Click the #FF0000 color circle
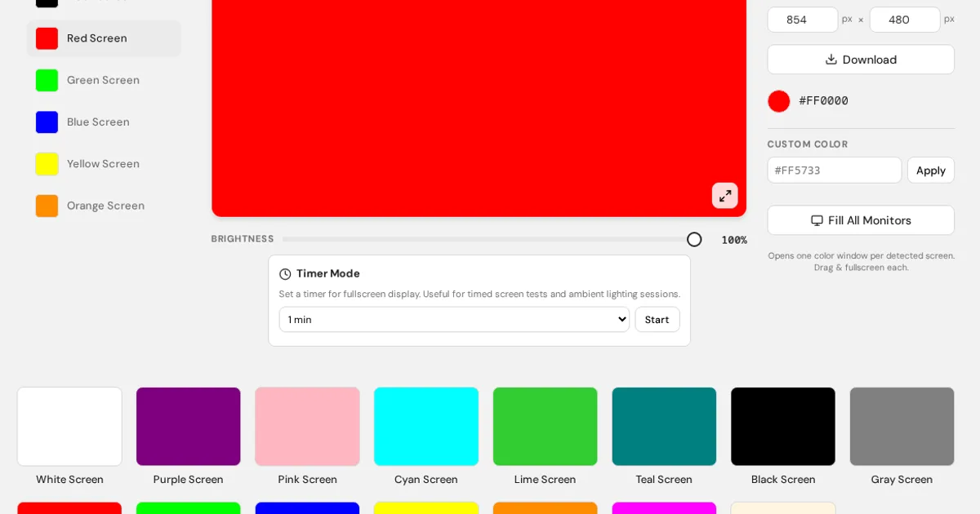The width and height of the screenshot is (980, 514). coord(779,101)
